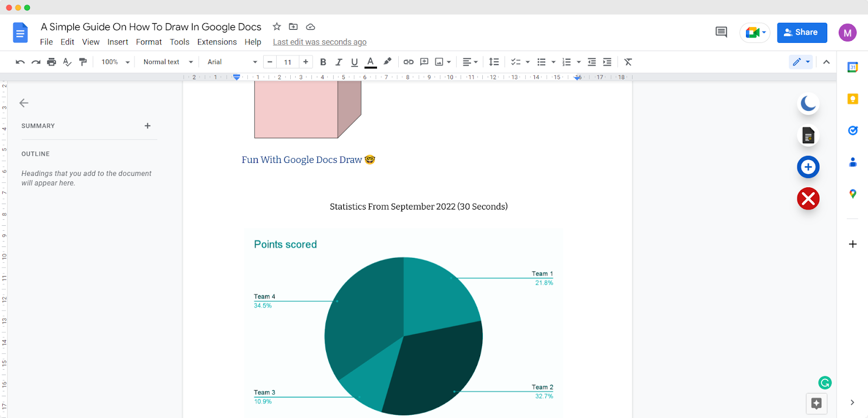The image size is (868, 418).
Task: Open Google Maps in side panel
Action: point(853,194)
